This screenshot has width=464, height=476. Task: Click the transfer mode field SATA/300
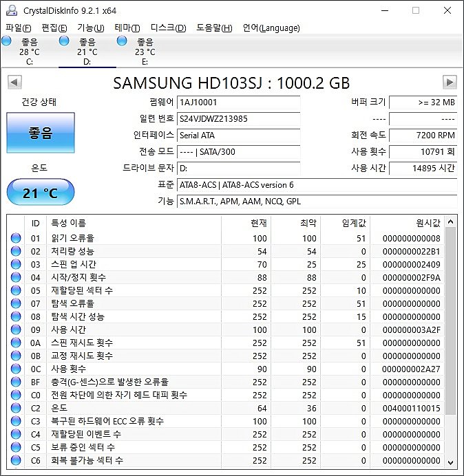coord(238,152)
